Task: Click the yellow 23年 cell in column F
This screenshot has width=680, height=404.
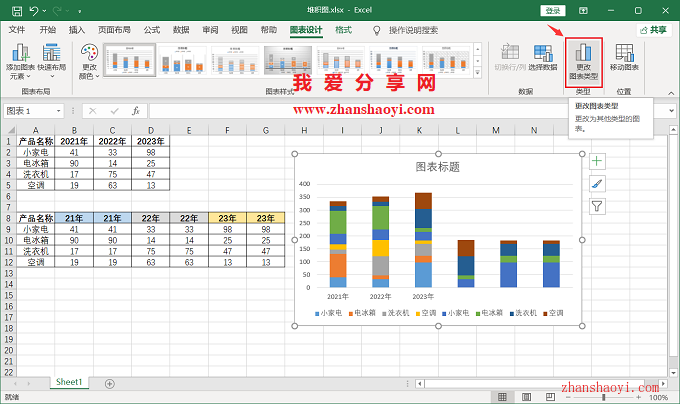Action: [x=227, y=218]
